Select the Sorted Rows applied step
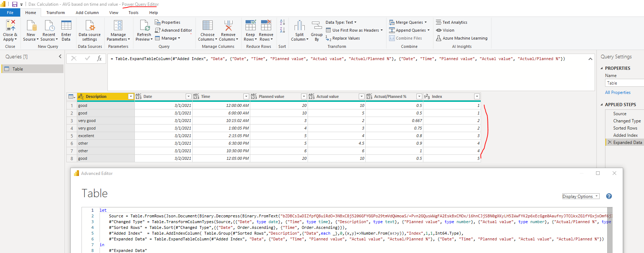The height and width of the screenshot is (253, 644). (x=625, y=128)
